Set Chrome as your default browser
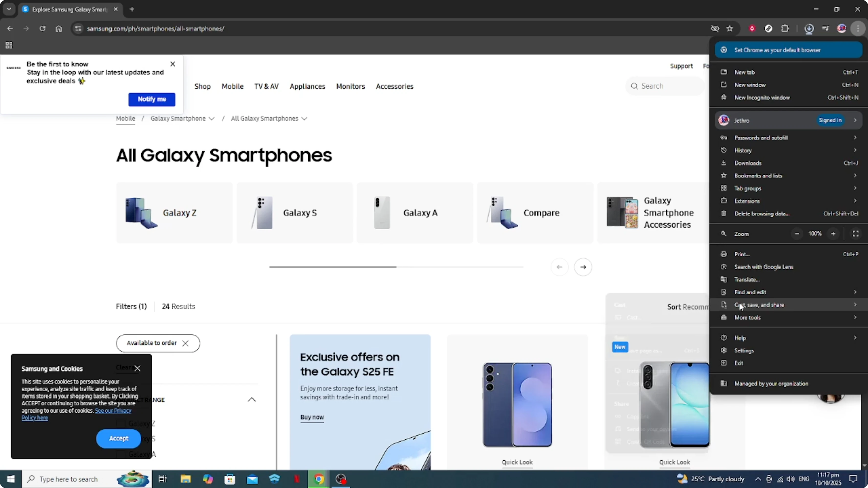 789,50
